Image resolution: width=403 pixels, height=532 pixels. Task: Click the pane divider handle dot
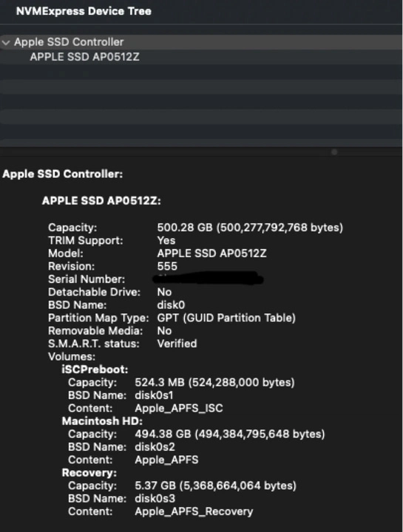pyautogui.click(x=334, y=152)
